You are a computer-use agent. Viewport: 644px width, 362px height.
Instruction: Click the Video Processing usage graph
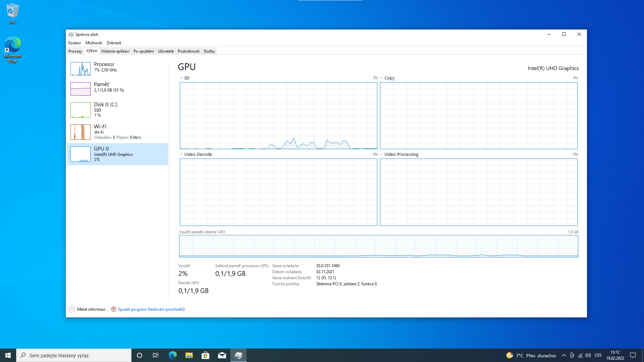479,192
